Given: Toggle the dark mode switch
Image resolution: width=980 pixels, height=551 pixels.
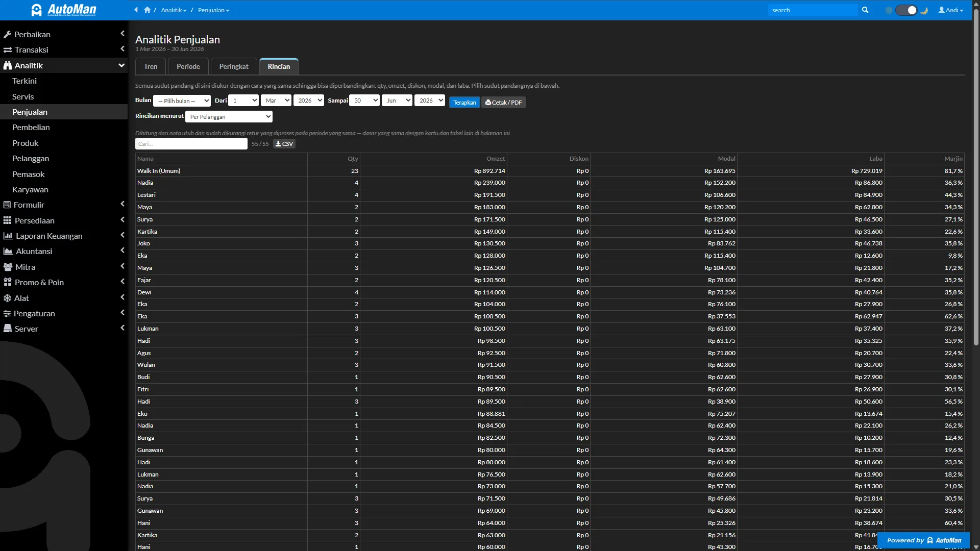Looking at the screenshot, I should coord(906,10).
